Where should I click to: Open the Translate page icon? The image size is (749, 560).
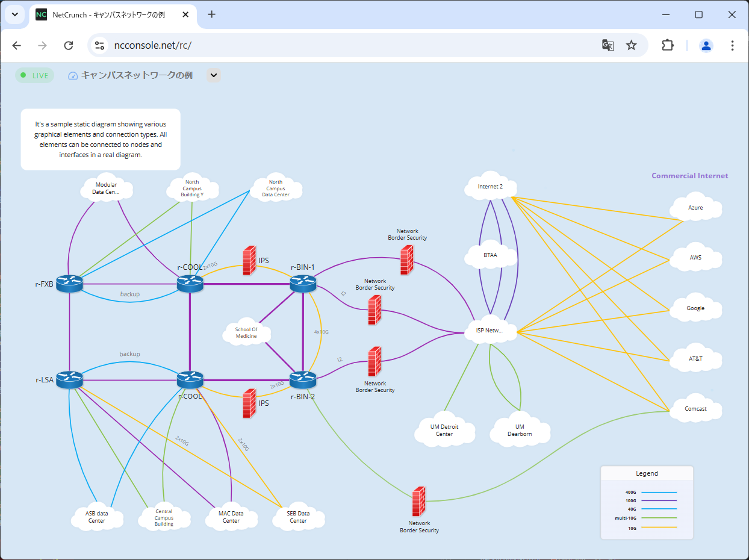pos(608,45)
